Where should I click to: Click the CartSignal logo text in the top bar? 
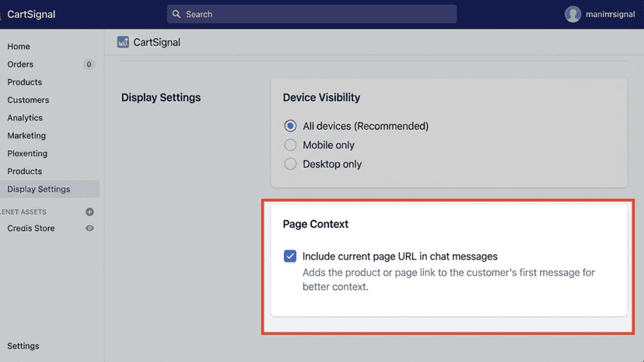31,14
